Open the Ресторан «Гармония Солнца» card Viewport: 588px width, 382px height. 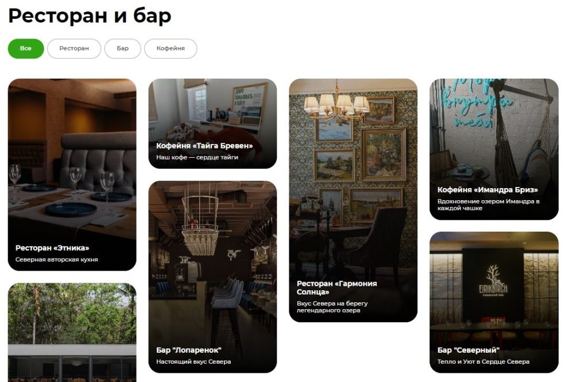pos(353,200)
